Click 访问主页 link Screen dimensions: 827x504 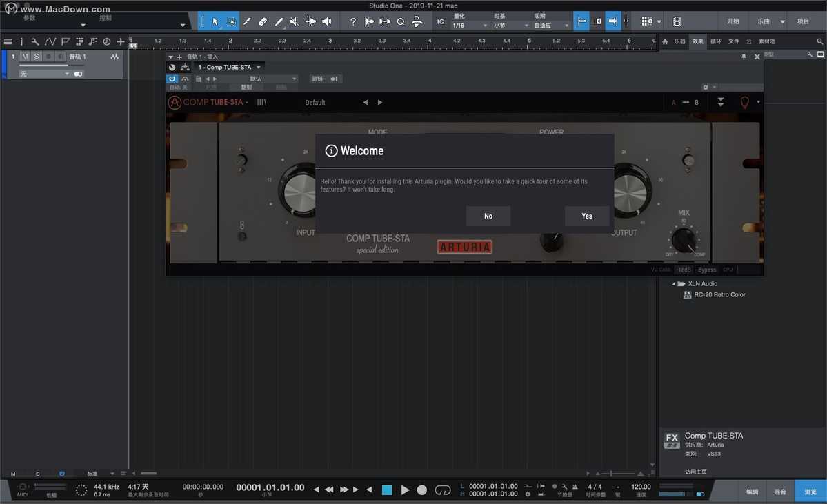[696, 472]
